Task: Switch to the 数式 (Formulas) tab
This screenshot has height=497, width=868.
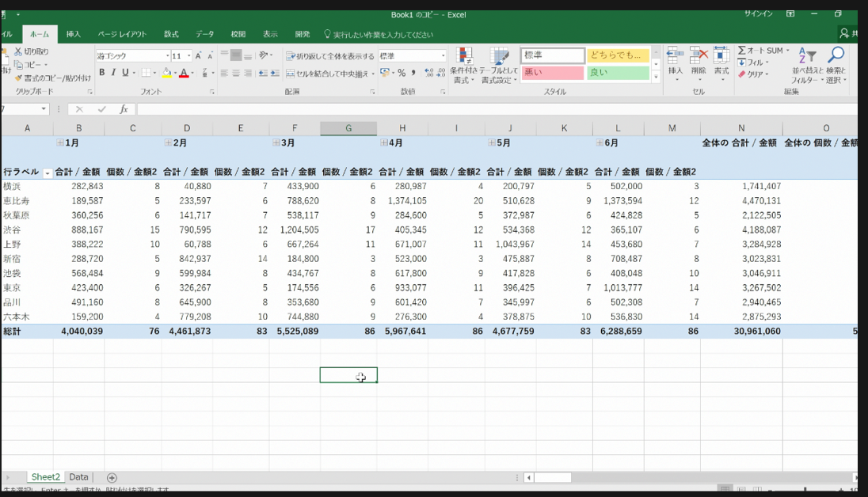Action: coord(171,34)
